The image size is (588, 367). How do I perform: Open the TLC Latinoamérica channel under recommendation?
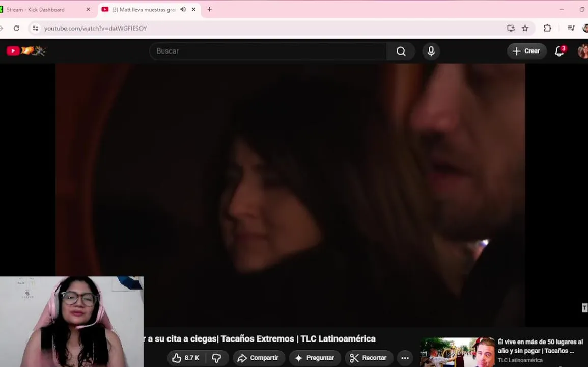point(520,360)
